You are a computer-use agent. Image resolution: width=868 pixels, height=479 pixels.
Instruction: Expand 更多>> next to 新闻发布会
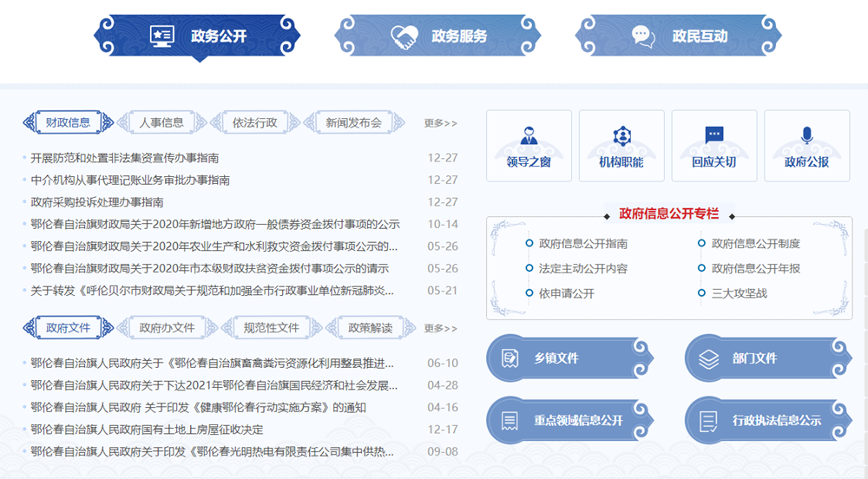point(440,123)
